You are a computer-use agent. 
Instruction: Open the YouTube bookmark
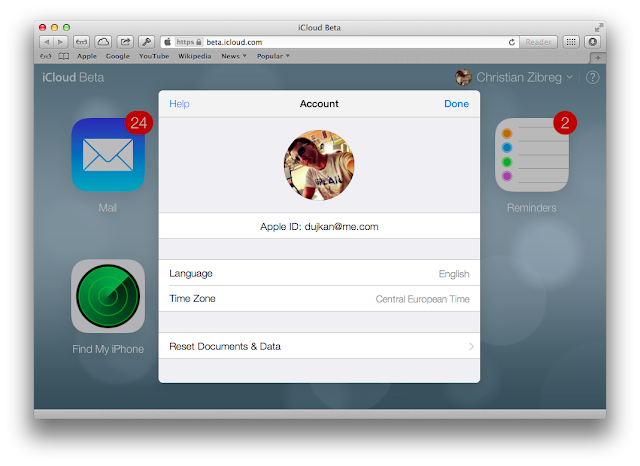pyautogui.click(x=154, y=56)
